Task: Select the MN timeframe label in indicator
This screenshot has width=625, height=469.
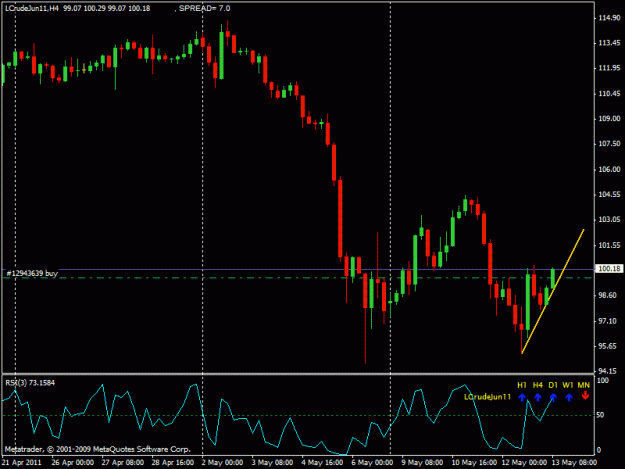Action: [x=584, y=385]
